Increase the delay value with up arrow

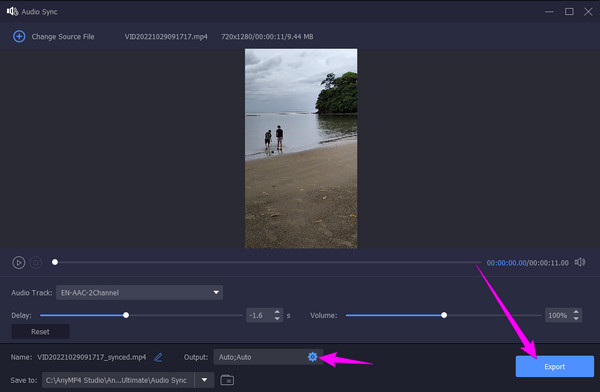(x=277, y=312)
